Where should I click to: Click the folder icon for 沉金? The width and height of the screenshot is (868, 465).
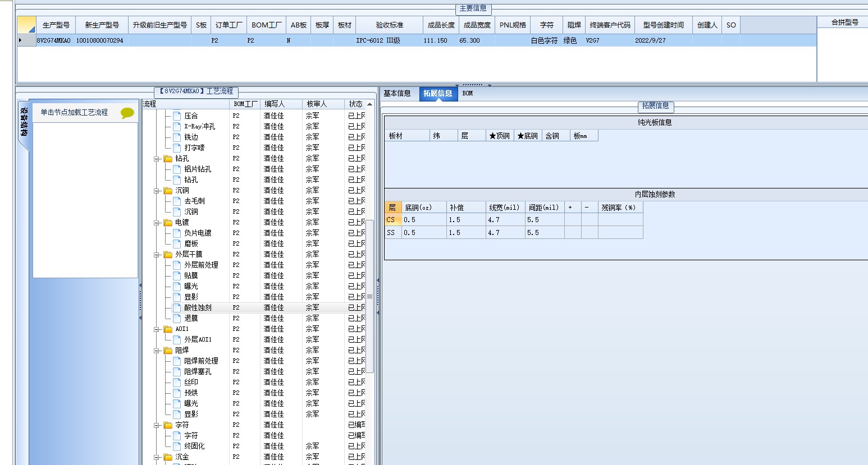168,457
